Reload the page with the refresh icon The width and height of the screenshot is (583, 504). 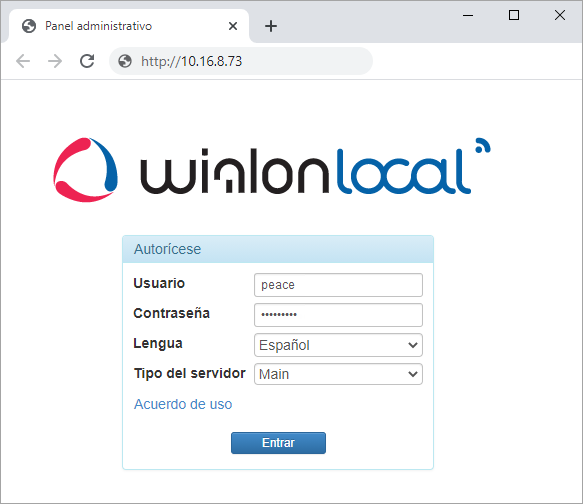pos(87,61)
